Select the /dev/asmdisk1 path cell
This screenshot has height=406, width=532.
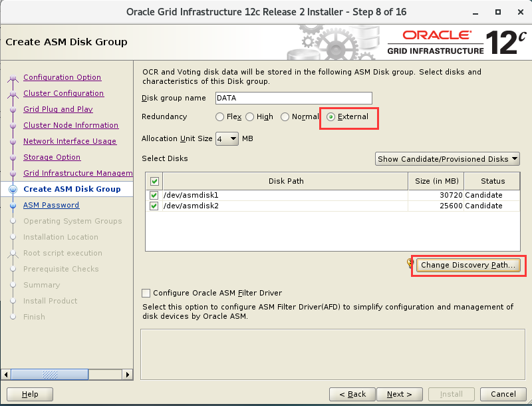(x=285, y=195)
